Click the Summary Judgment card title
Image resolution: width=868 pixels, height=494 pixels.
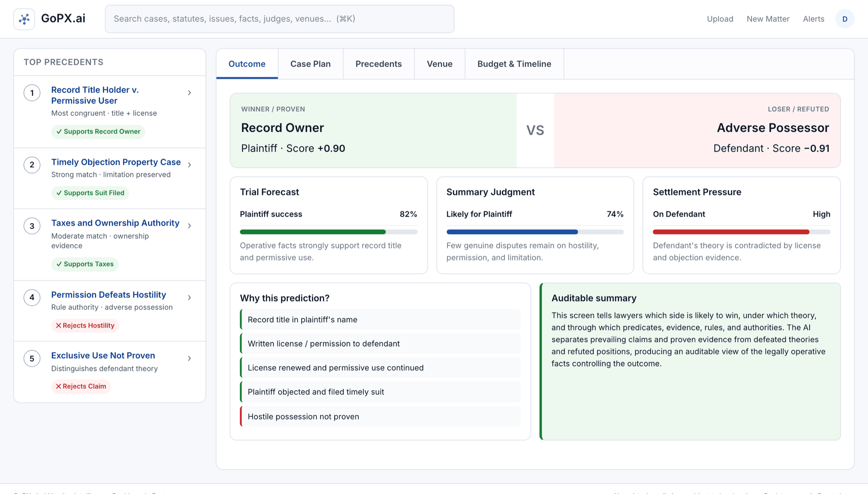pyautogui.click(x=490, y=192)
